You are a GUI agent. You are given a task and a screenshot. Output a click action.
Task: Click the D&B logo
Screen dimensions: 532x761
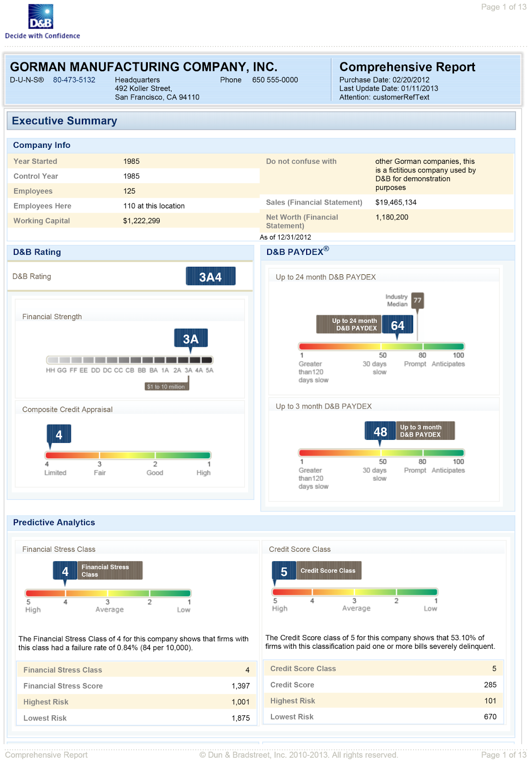pyautogui.click(x=41, y=17)
